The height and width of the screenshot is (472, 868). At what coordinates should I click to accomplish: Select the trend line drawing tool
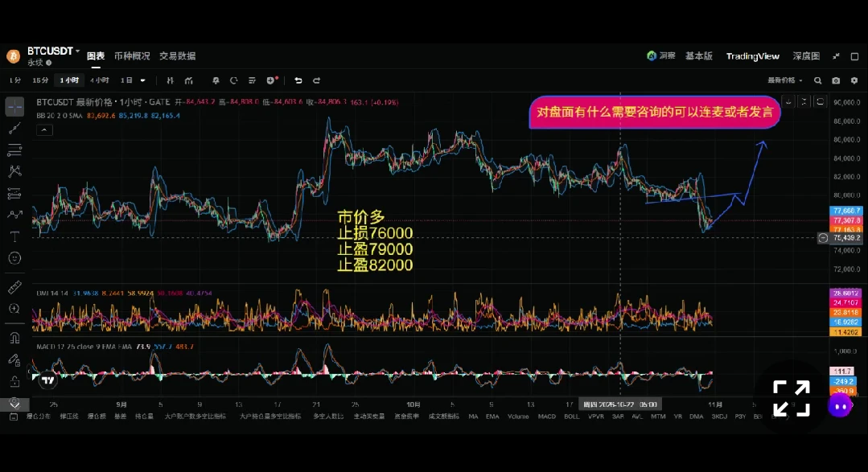(x=15, y=129)
